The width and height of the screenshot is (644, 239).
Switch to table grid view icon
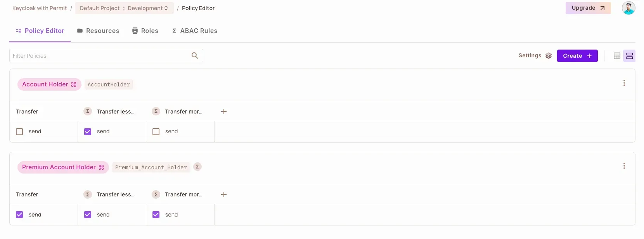coord(617,56)
